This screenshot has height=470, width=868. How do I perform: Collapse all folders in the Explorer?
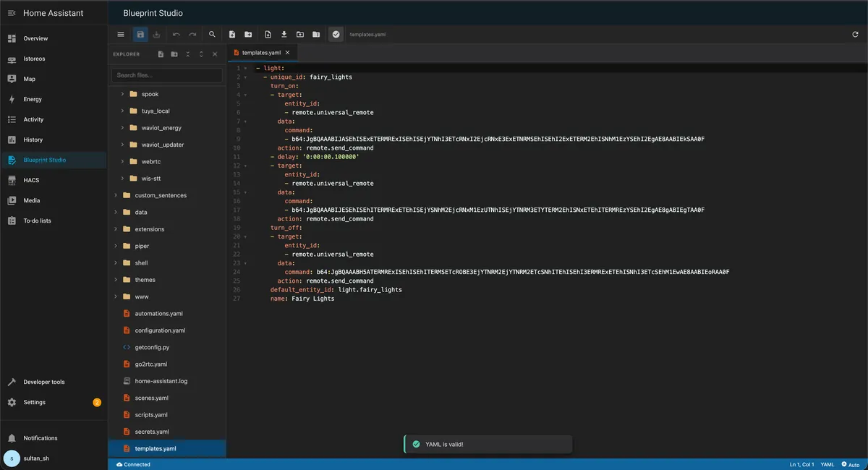point(188,54)
